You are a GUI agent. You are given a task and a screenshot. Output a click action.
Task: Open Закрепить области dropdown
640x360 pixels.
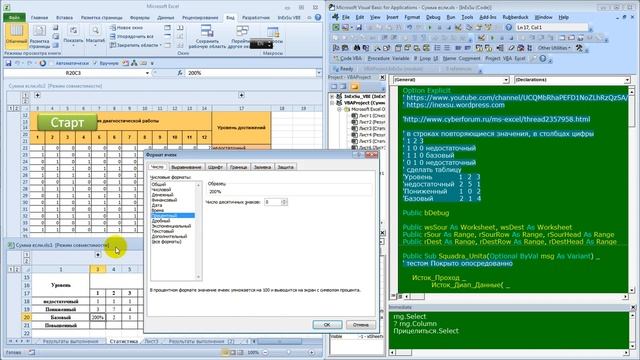point(136,45)
